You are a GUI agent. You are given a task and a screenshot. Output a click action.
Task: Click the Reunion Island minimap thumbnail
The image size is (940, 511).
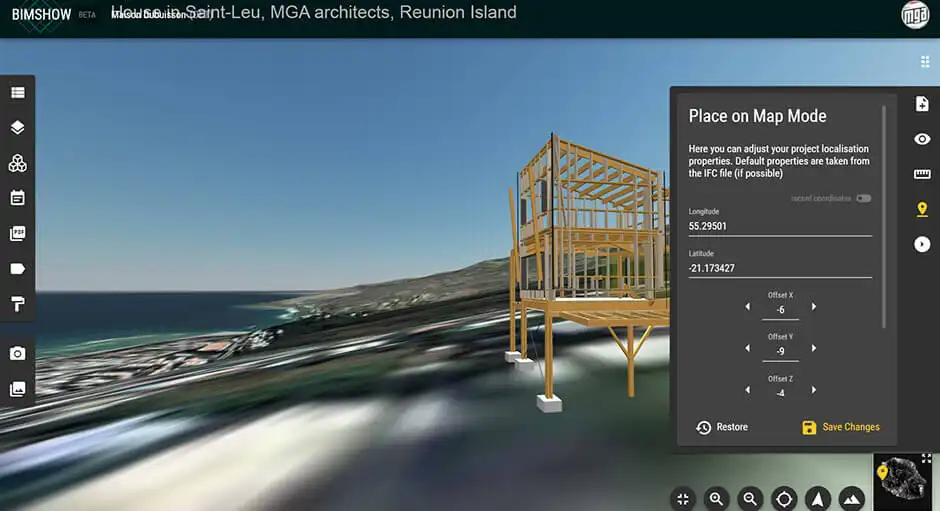(x=903, y=482)
